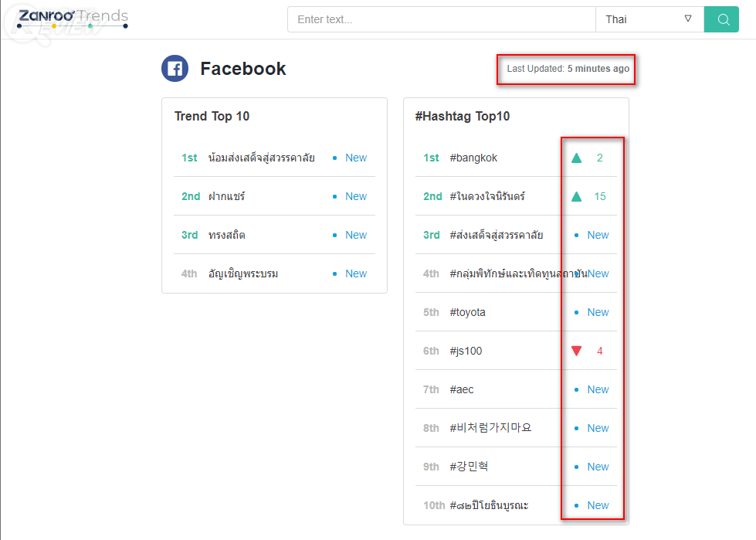This screenshot has height=540, width=756.
Task: Click the magnifier search button
Action: click(x=723, y=19)
